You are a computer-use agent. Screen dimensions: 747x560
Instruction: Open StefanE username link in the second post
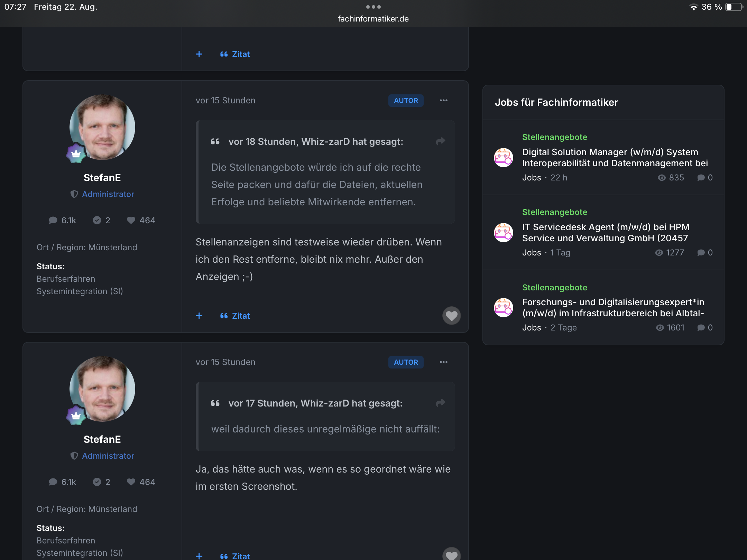(x=102, y=439)
